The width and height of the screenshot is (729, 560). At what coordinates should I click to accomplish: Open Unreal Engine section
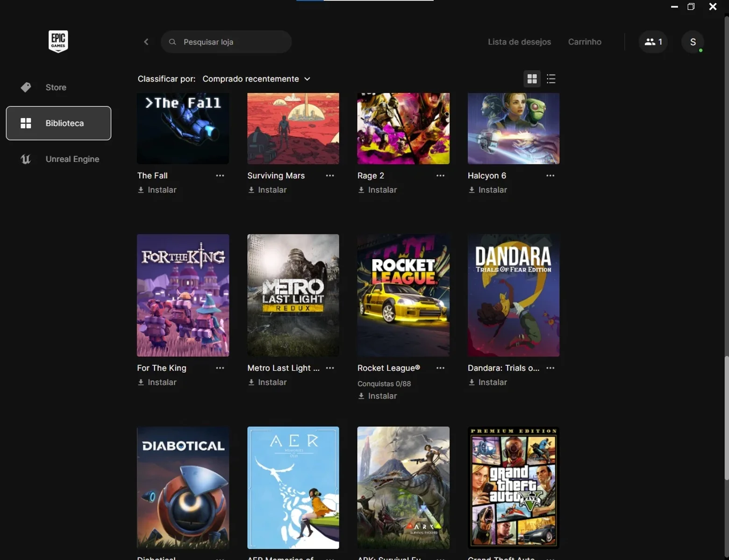[x=58, y=159]
